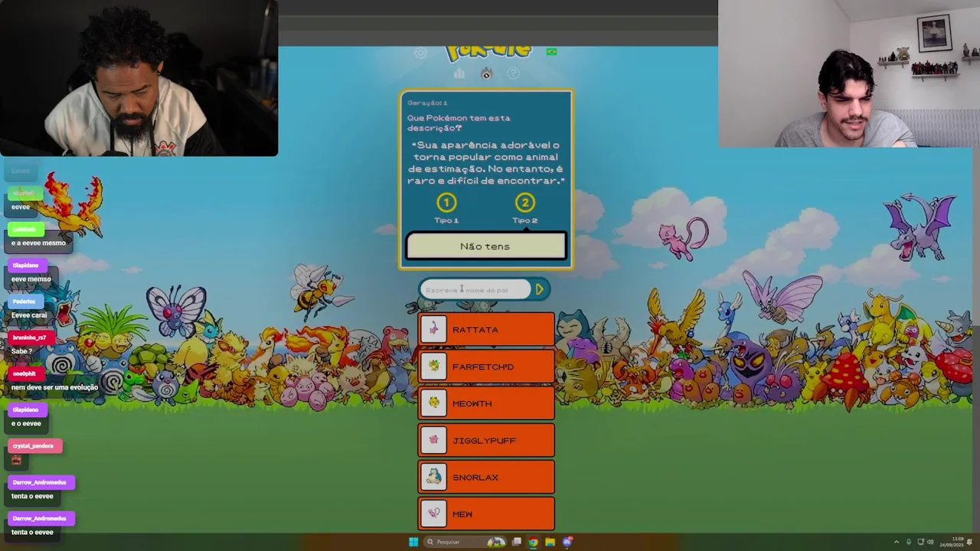Click the right streamer webcam overlay

(x=849, y=73)
